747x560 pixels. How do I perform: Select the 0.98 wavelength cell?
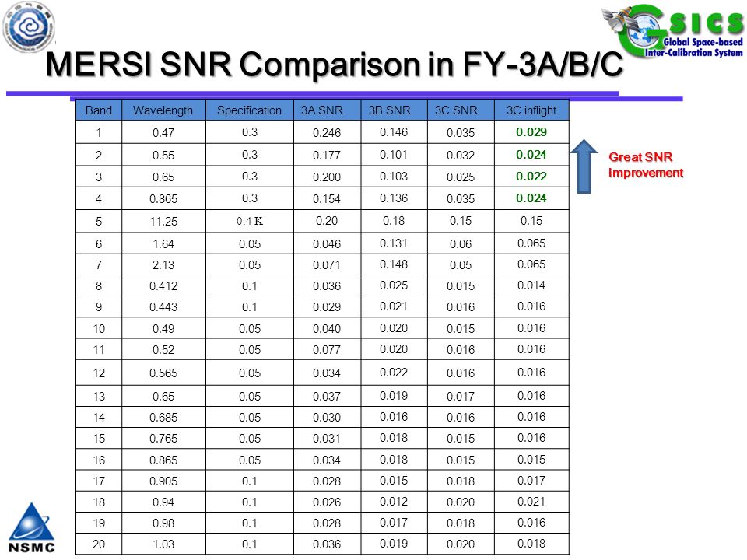(x=163, y=523)
